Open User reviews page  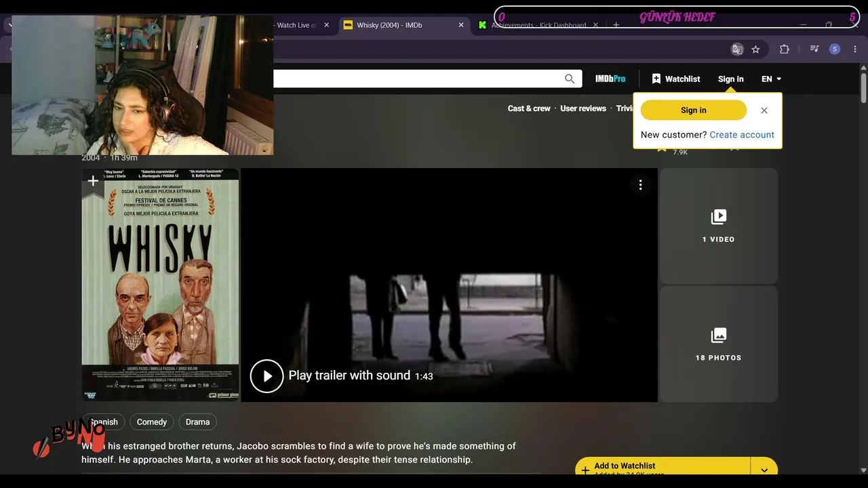pos(583,108)
